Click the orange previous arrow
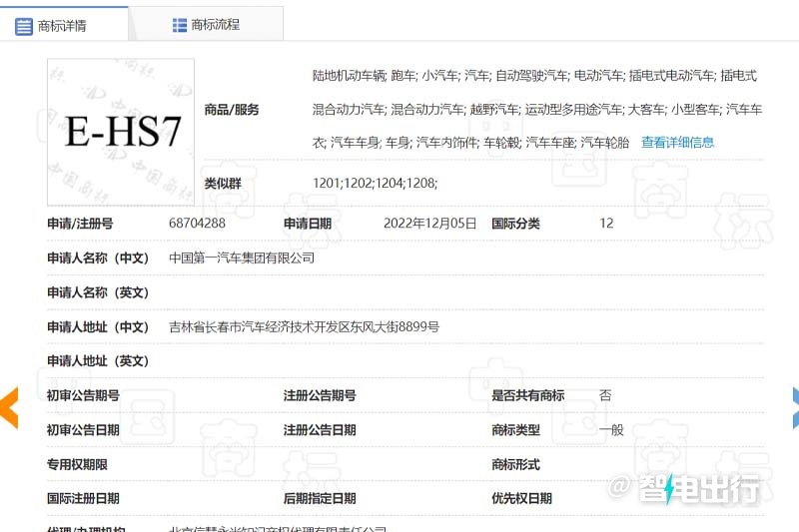This screenshot has width=799, height=532. tap(9, 407)
